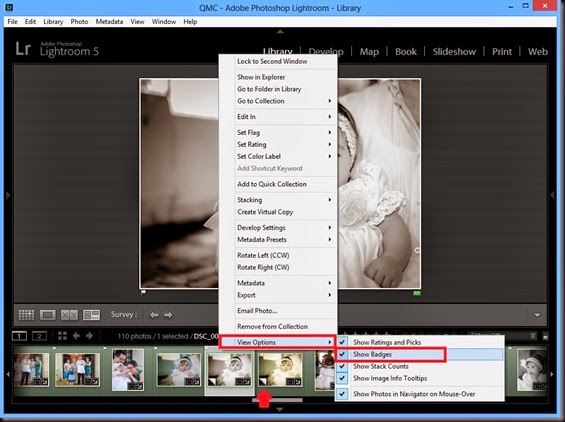The width and height of the screenshot is (565, 422).
Task: Click the flag marker below survey photo
Action: click(x=143, y=292)
